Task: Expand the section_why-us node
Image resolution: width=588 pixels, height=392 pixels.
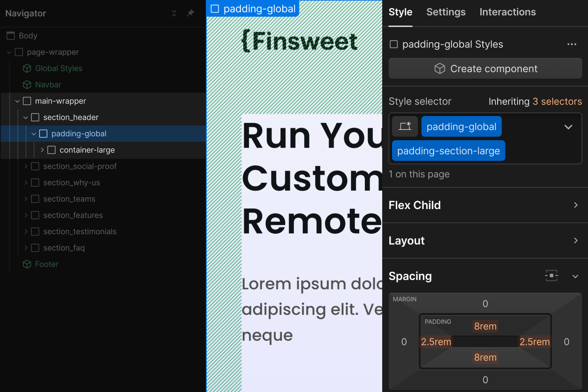Action: tap(26, 183)
